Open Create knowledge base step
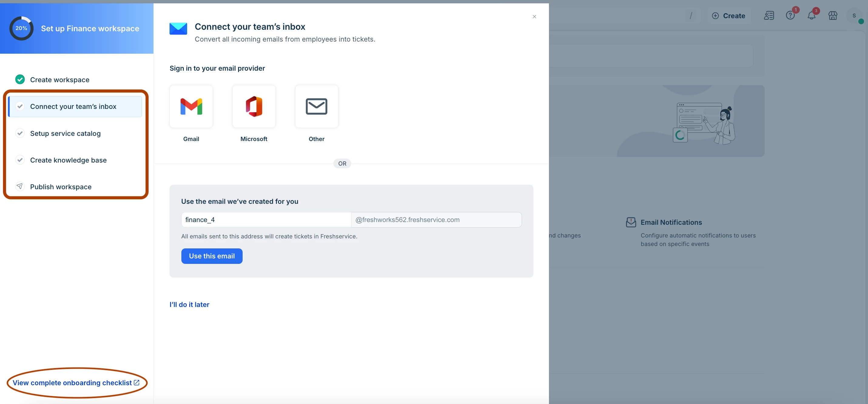The width and height of the screenshot is (868, 404). click(x=69, y=160)
